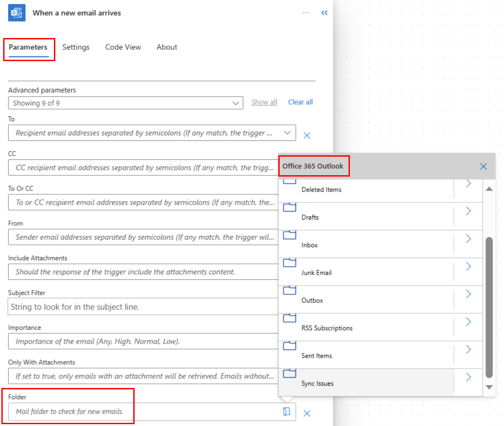Viewport: 504px width, 426px height.
Task: Collapse the panel using the double-chevron icon
Action: 324,13
